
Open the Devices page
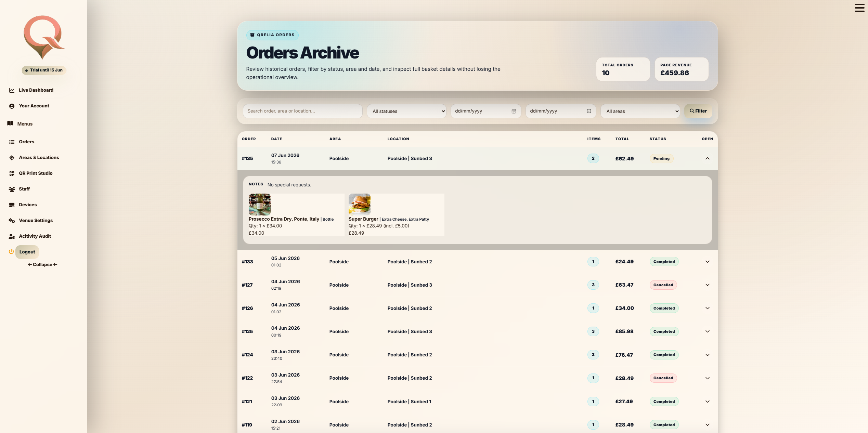[x=28, y=205]
